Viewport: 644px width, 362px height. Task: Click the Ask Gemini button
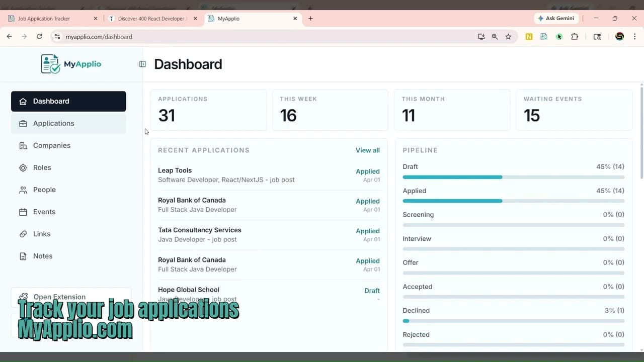tap(555, 19)
